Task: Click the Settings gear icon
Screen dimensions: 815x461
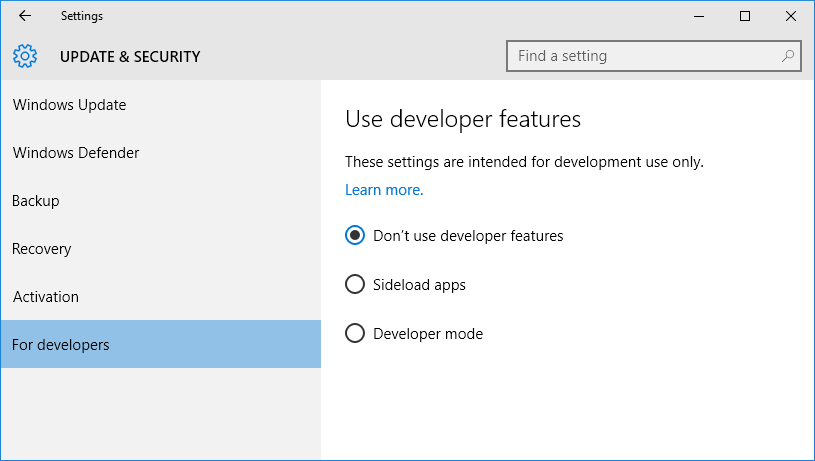Action: 25,56
